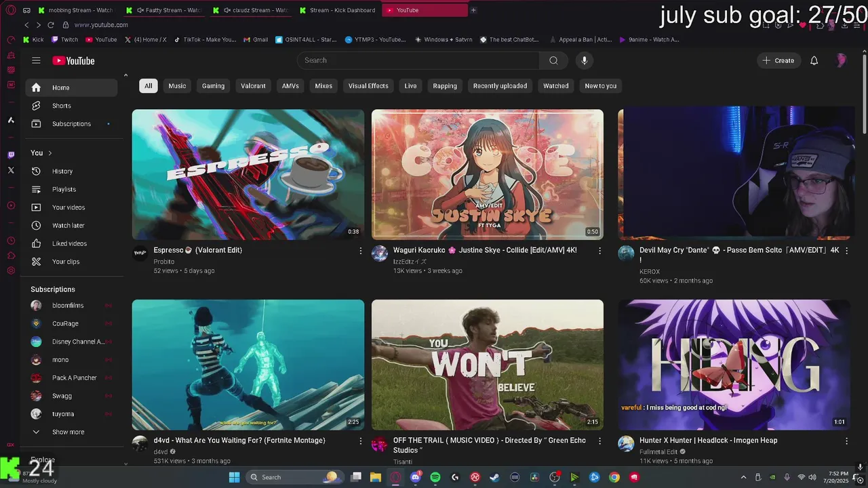Open Swagg subscription channel
The image size is (868, 488).
click(71, 396)
